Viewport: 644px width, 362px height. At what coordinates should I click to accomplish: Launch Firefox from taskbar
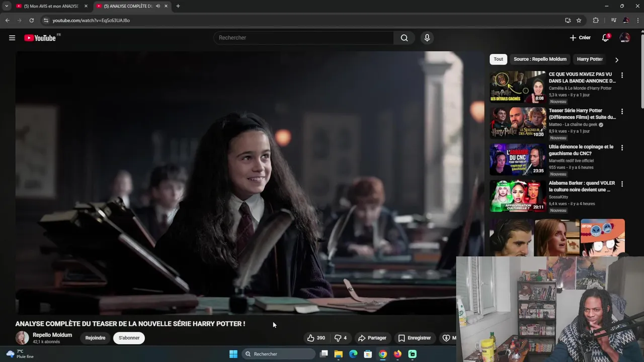click(397, 354)
